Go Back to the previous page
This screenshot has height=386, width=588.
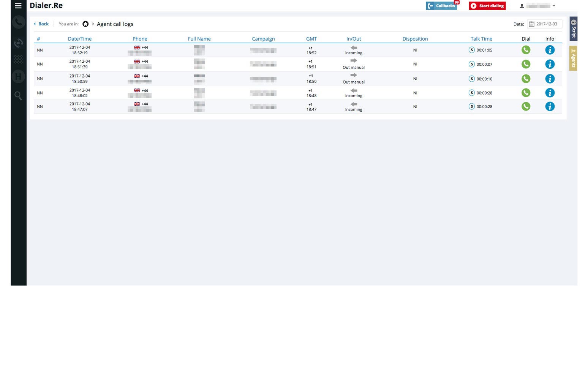41,24
